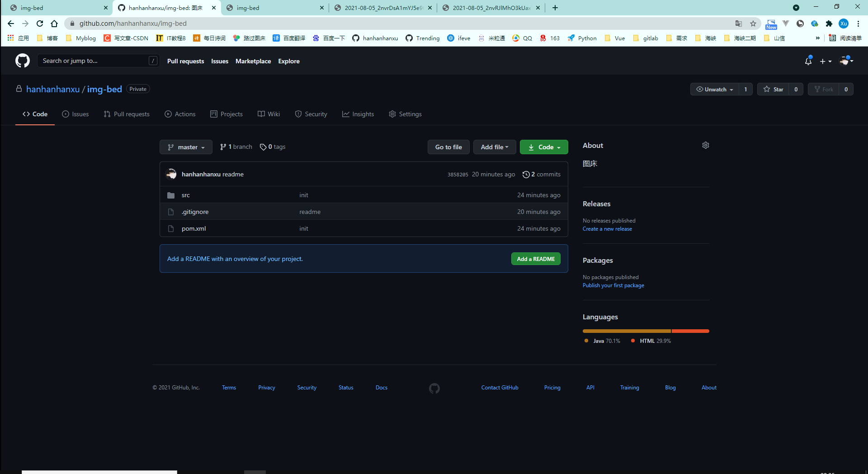The image size is (868, 474).
Task: Click the Add a README button
Action: coord(536,259)
